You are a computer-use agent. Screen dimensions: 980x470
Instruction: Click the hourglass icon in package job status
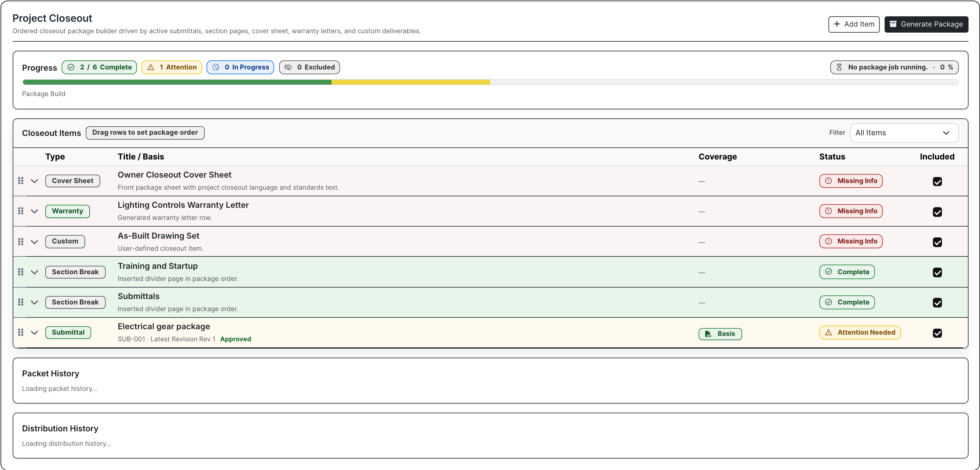[x=839, y=67]
